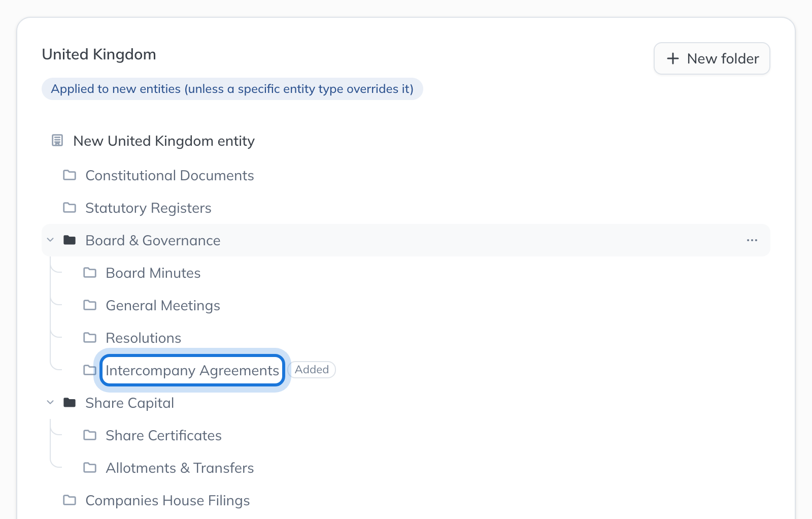Viewport: 812px width, 519px height.
Task: Select the Statutory Registers folder label
Action: (x=148, y=208)
